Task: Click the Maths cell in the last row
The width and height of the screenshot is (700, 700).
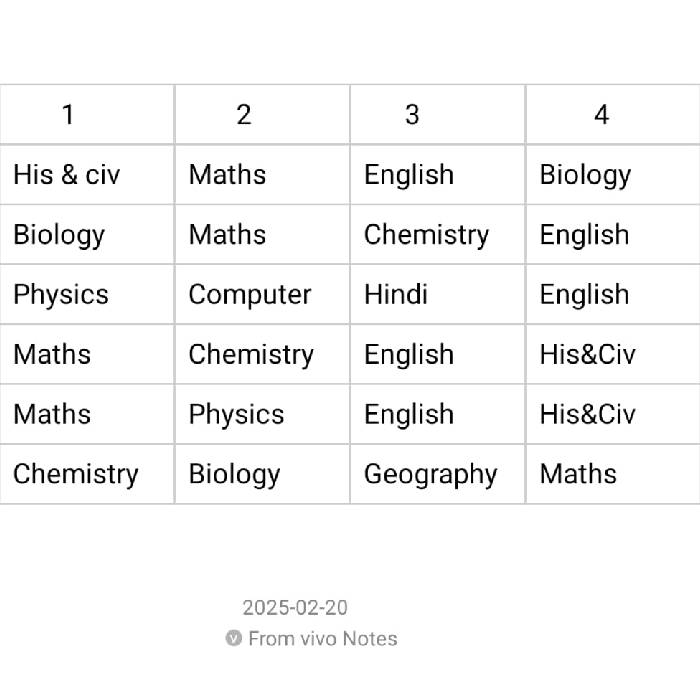Action: 613,474
